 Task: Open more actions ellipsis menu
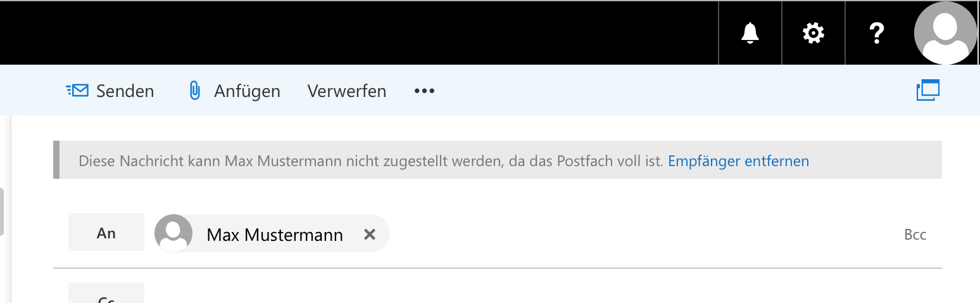tap(424, 91)
